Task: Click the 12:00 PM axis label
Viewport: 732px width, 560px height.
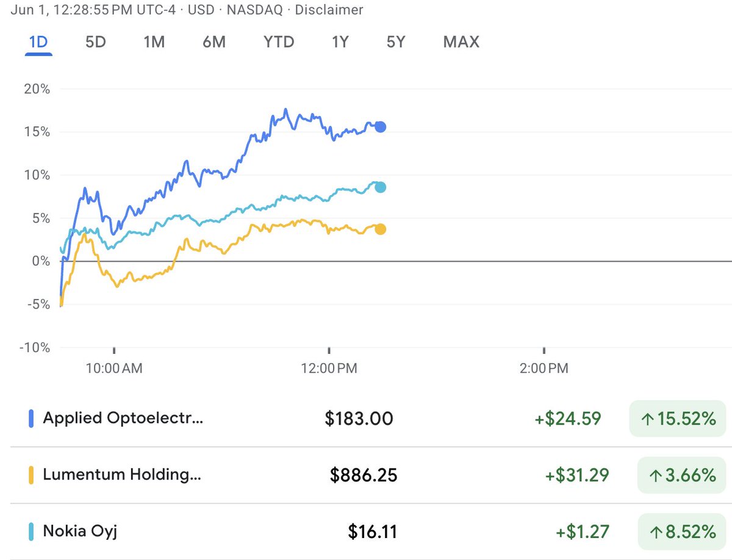Action: 329,368
